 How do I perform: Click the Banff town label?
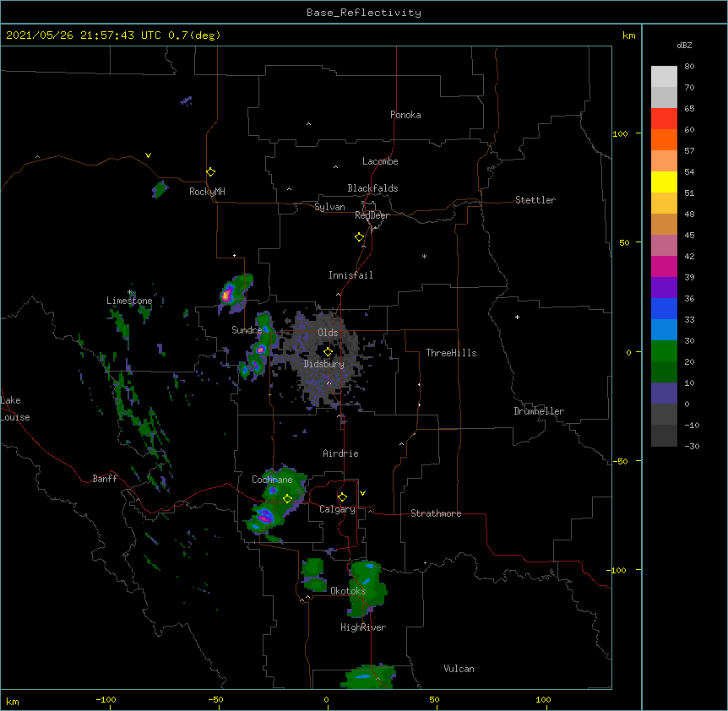point(105,479)
